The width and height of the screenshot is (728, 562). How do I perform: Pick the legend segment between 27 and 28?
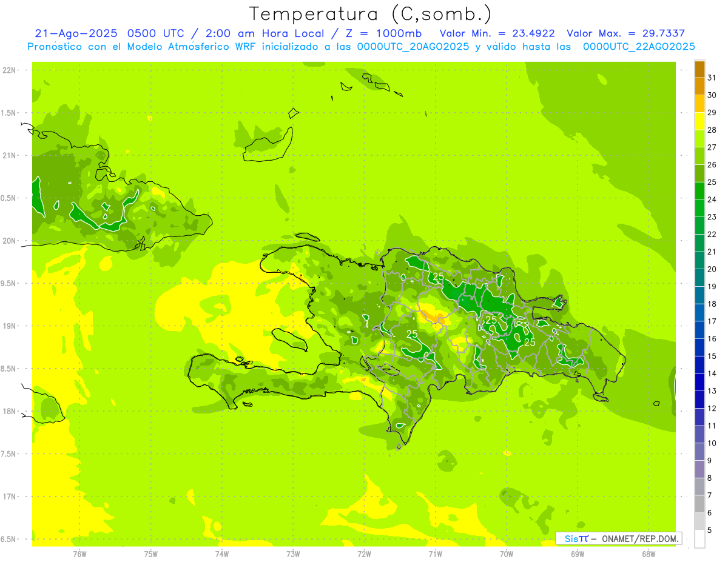(699, 138)
